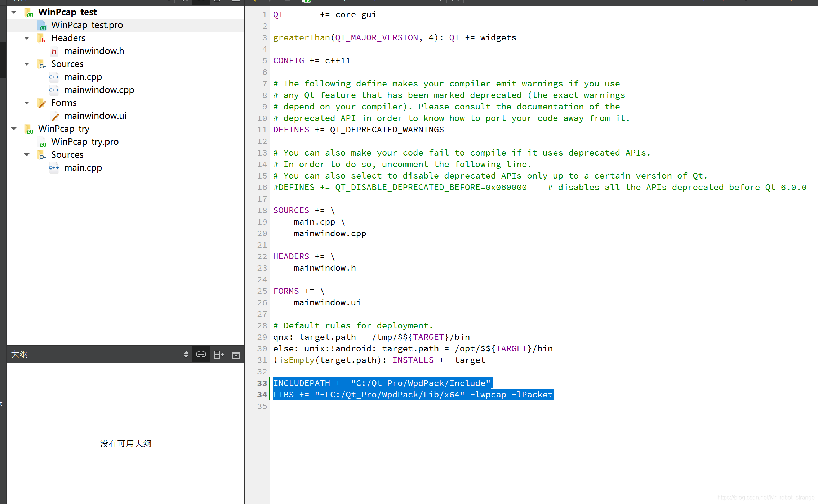This screenshot has width=818, height=504.
Task: Collapse the WinPcap_test project node
Action: 14,12
